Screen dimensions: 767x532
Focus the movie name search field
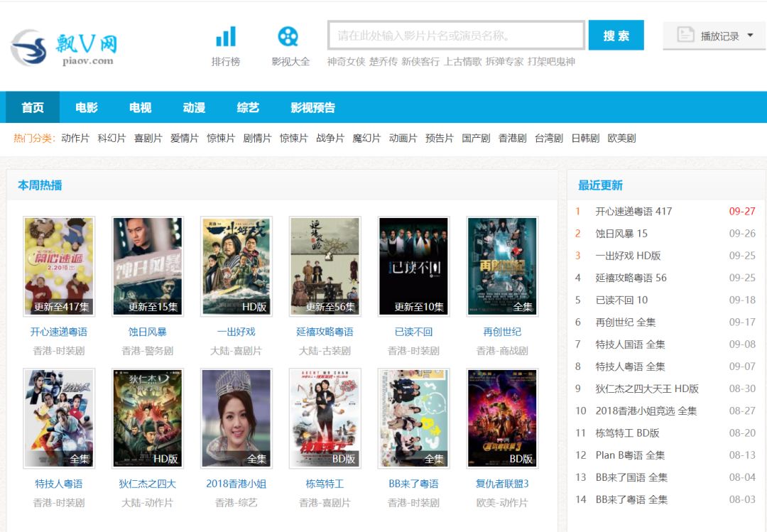click(x=457, y=36)
